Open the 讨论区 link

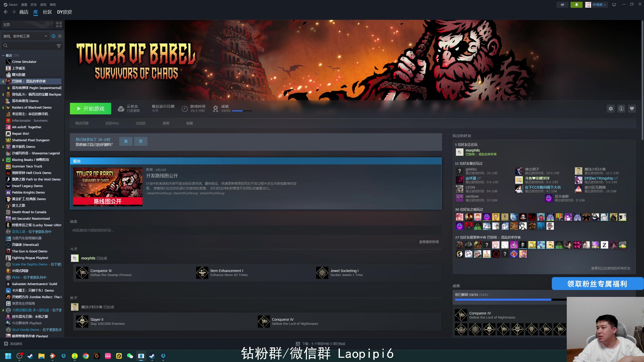tap(141, 123)
